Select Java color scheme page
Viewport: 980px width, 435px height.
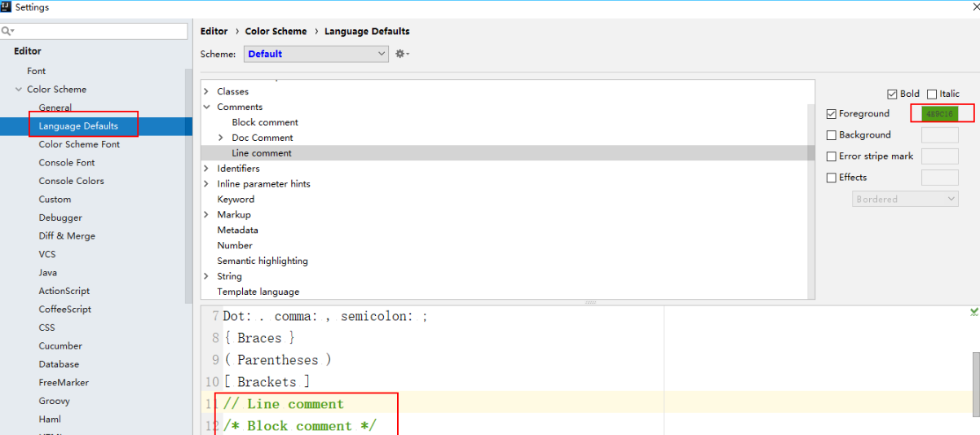pyautogui.click(x=48, y=273)
